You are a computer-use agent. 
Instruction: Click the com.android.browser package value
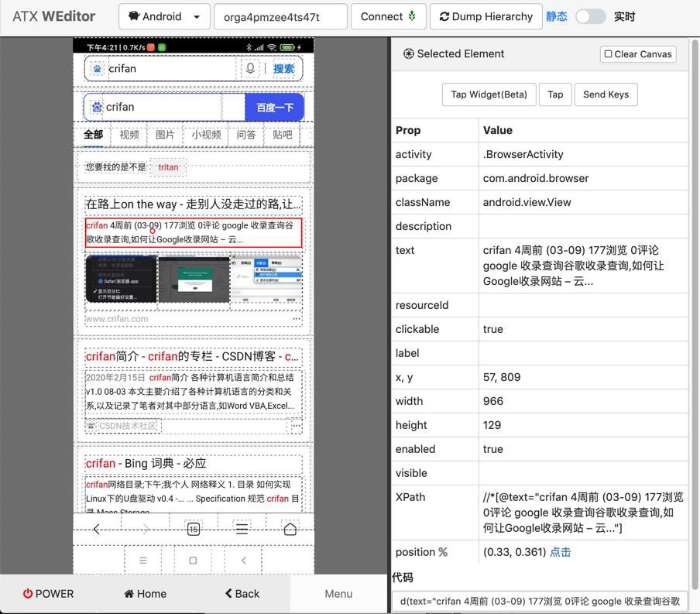coord(536,179)
